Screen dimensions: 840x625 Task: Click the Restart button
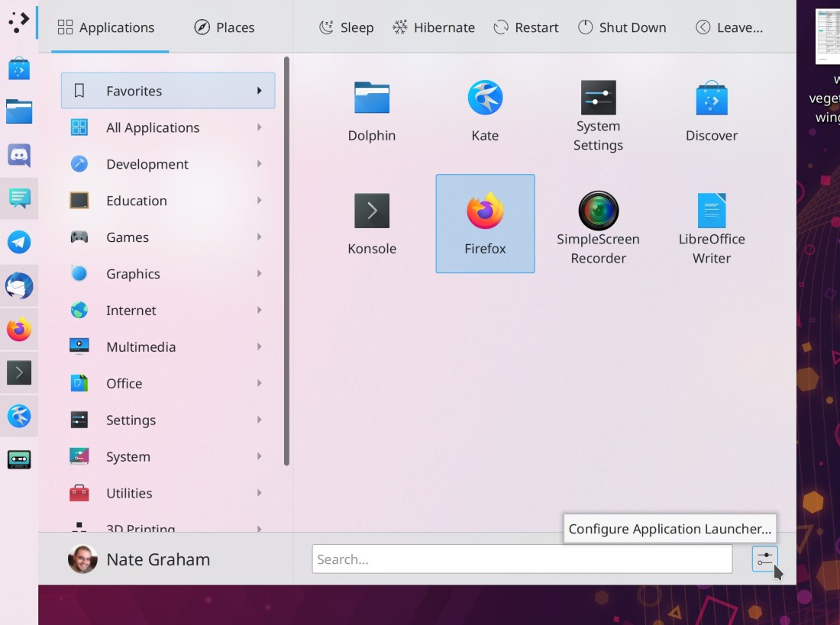(x=526, y=27)
